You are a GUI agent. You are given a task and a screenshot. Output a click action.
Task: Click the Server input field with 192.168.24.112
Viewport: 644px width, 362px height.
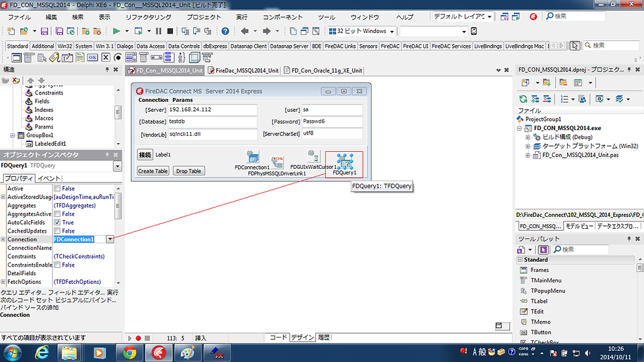click(x=212, y=110)
